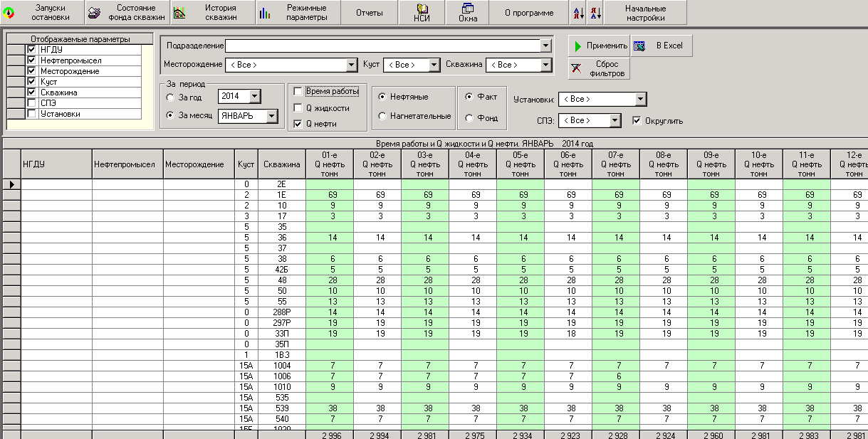Image resolution: width=868 pixels, height=439 pixels.
Task: Reset filters with Сброс фильтров
Action: (600, 69)
